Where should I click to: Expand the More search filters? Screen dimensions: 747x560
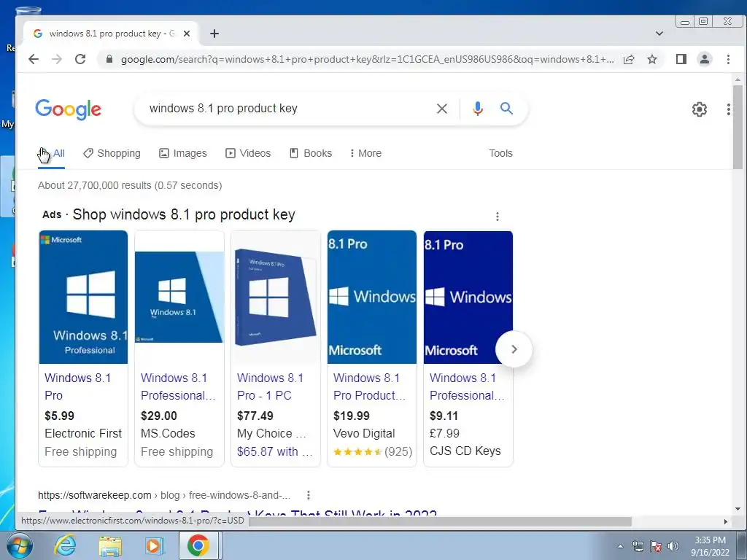point(365,153)
